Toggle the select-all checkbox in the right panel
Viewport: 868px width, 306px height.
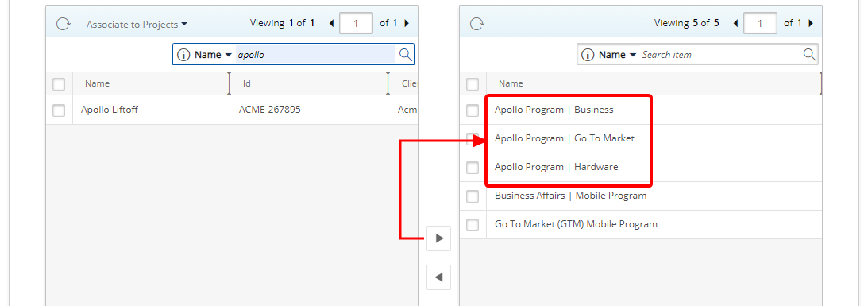point(473,84)
